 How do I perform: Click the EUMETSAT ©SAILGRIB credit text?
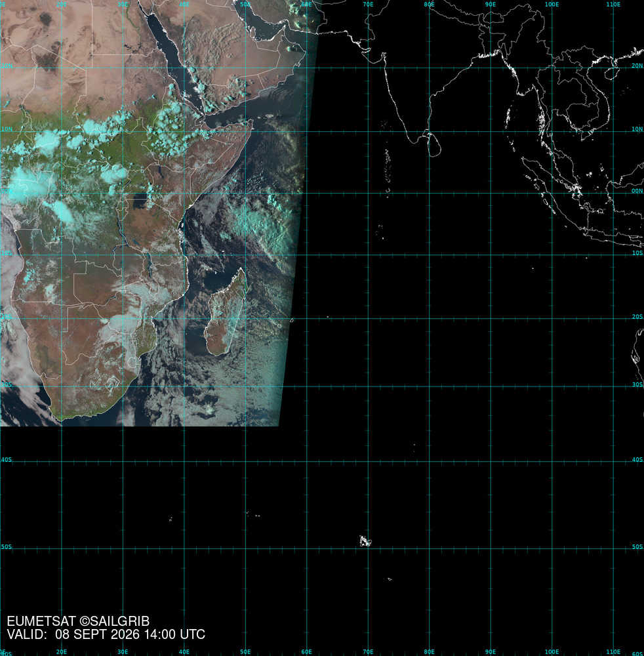pos(78,621)
